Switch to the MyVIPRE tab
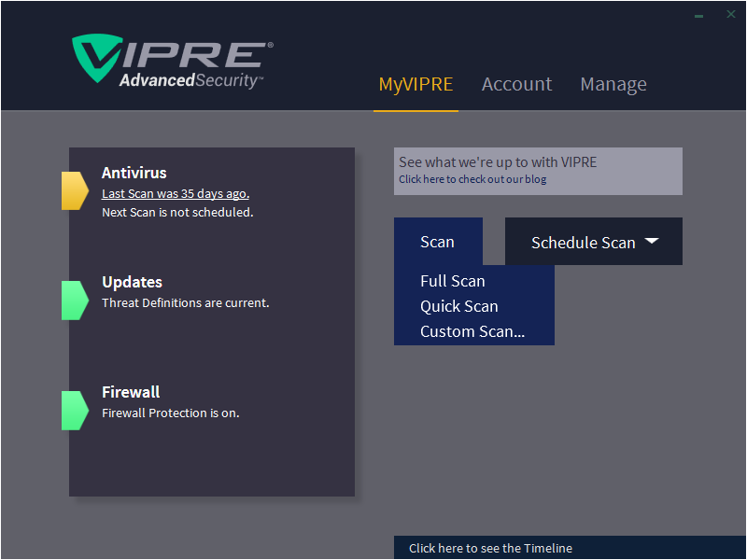This screenshot has height=560, width=747. click(x=416, y=84)
